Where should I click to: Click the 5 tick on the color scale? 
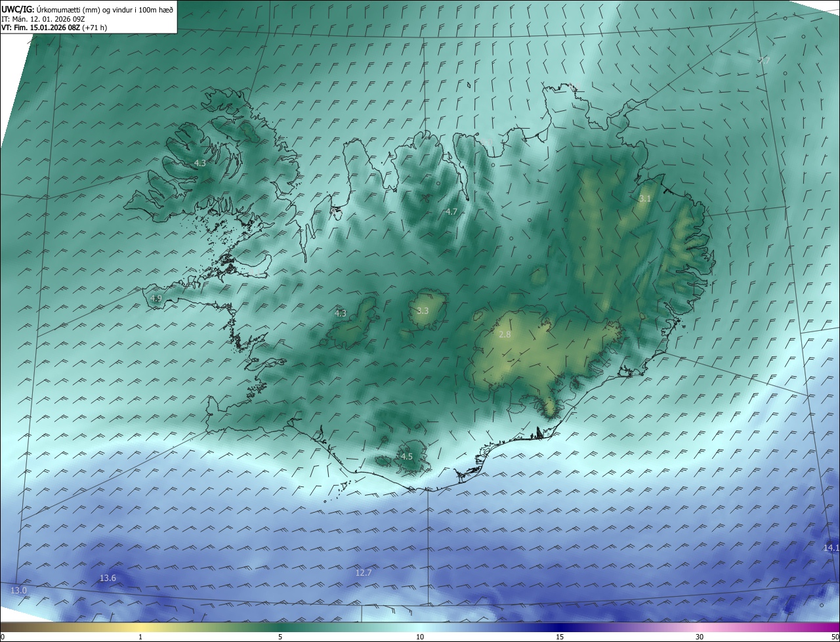(x=280, y=637)
